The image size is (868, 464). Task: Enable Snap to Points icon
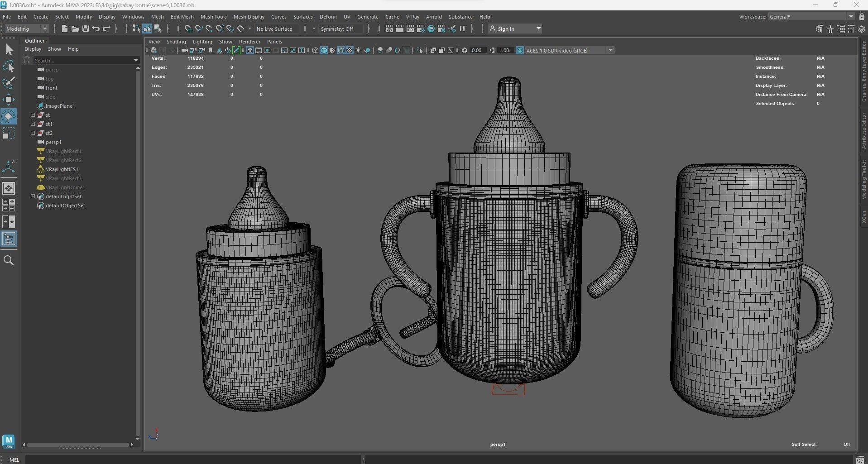[x=209, y=29]
